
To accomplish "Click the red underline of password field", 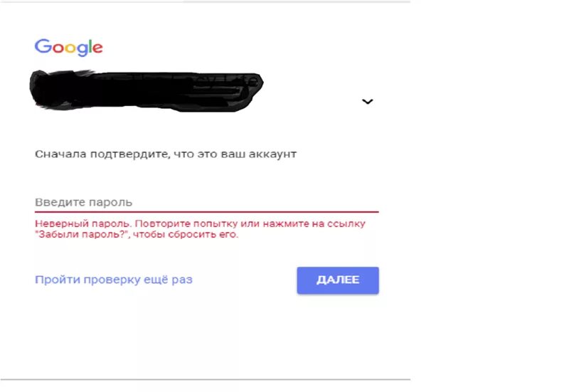I will pyautogui.click(x=206, y=211).
